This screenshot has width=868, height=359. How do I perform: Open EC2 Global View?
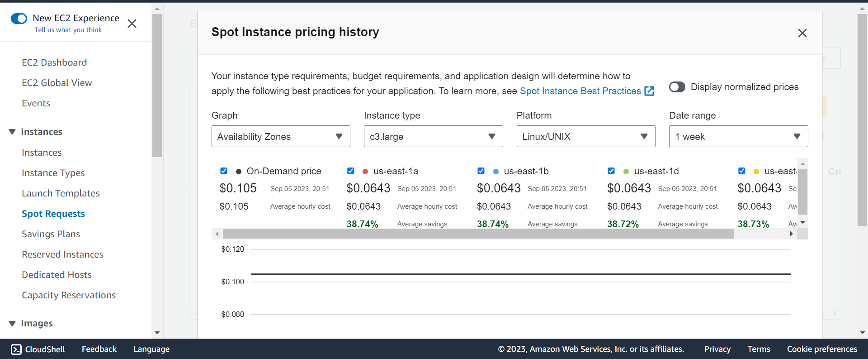(57, 83)
